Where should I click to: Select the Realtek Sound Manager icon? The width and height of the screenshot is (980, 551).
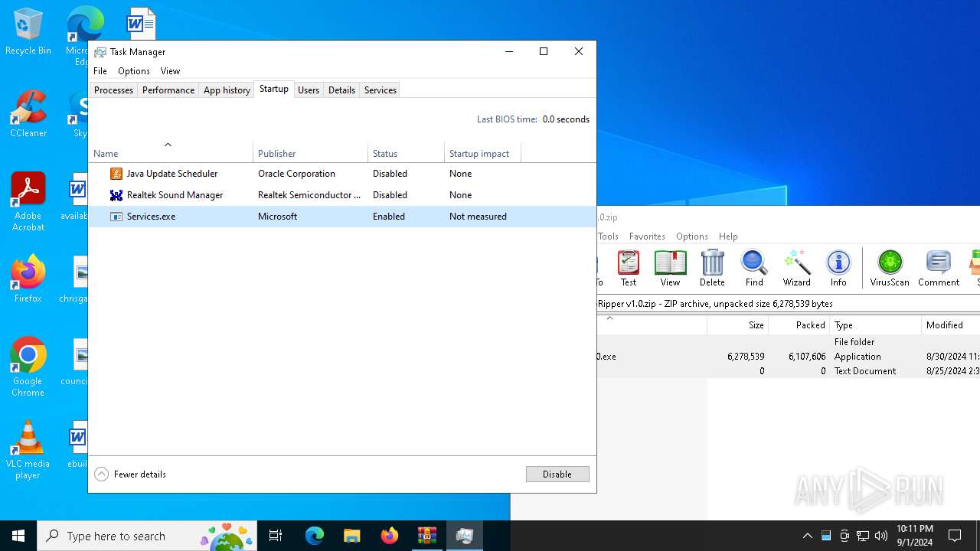116,195
